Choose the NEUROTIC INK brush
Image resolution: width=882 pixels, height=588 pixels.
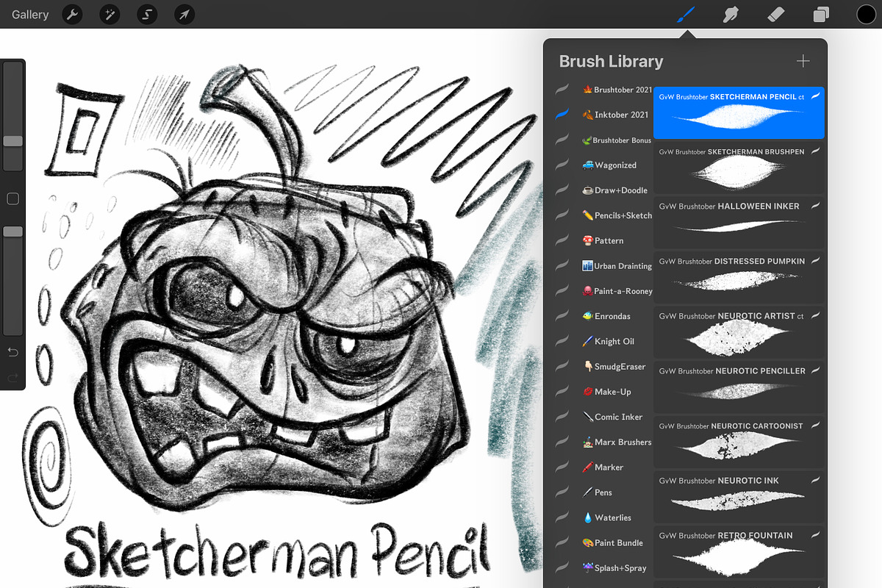739,497
